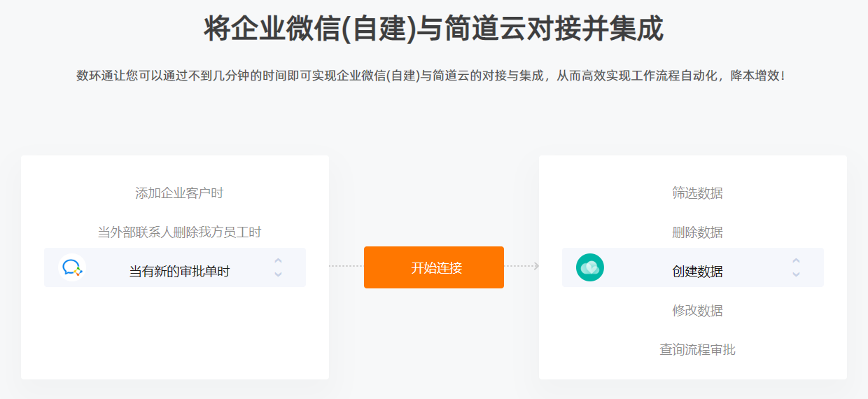Click the 企业微信 chat bubble icon

click(x=72, y=267)
